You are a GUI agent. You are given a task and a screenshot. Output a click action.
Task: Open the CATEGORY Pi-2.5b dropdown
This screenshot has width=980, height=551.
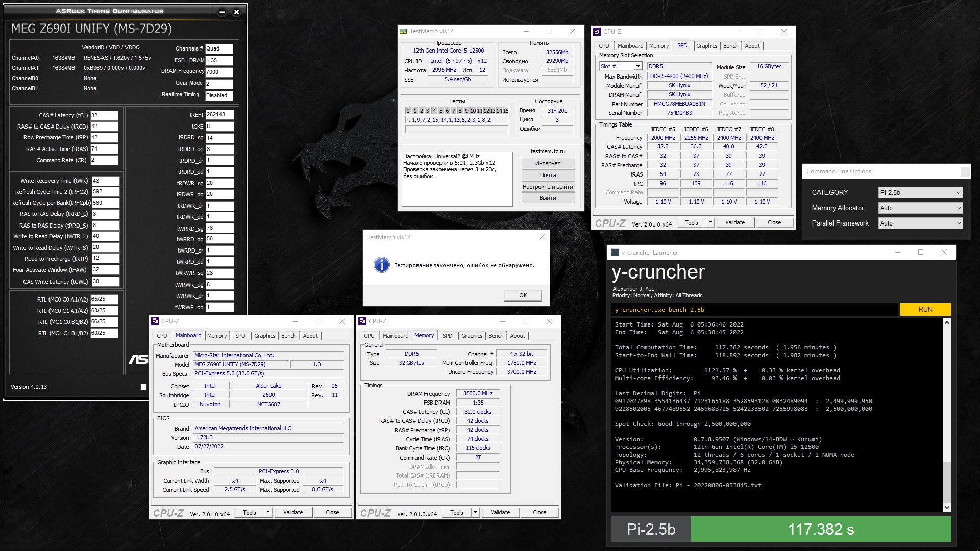point(921,193)
